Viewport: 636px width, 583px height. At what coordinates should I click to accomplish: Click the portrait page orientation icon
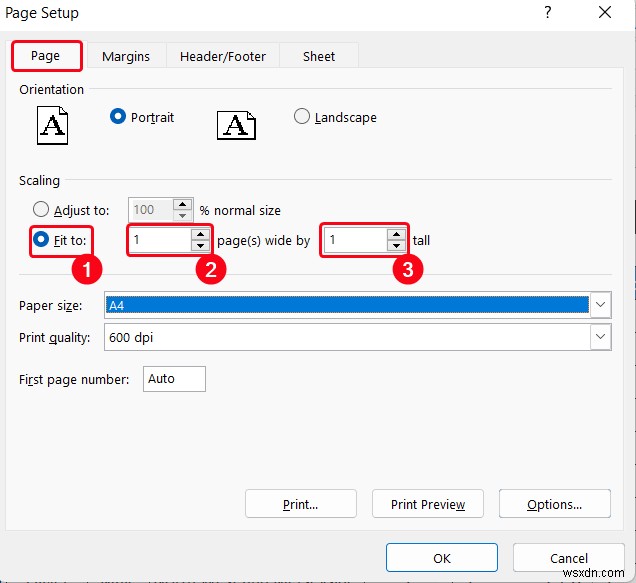[x=52, y=125]
